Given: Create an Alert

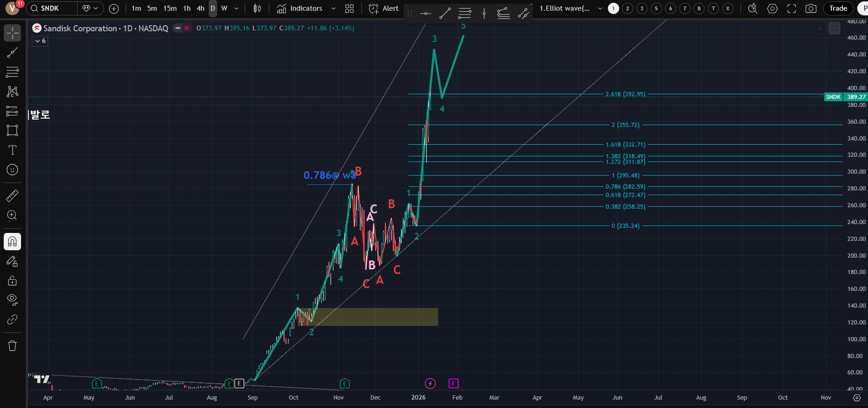Looking at the screenshot, I should point(384,8).
